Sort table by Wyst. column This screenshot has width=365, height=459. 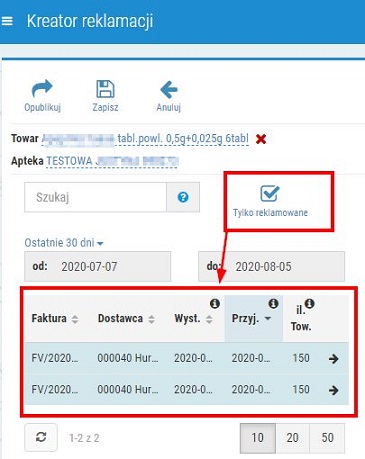coord(193,319)
